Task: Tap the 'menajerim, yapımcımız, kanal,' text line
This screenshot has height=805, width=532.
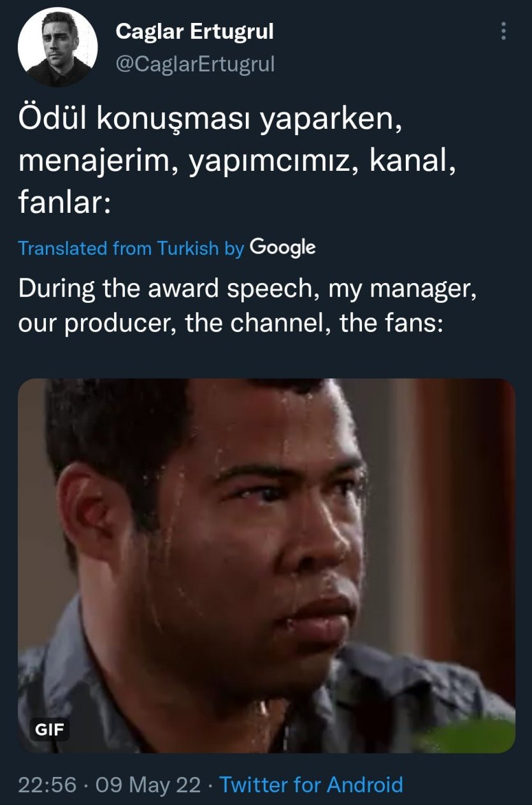Action: click(238, 164)
